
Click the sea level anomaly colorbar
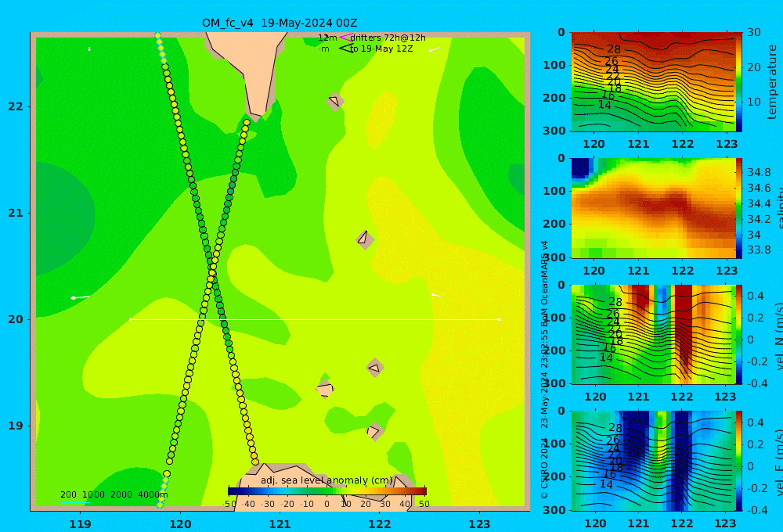point(327,491)
